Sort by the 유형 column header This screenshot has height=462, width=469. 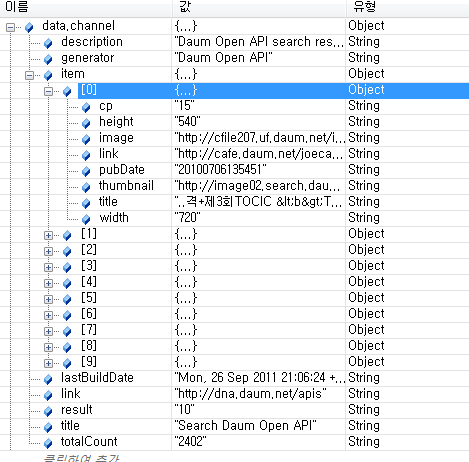pos(408,8)
